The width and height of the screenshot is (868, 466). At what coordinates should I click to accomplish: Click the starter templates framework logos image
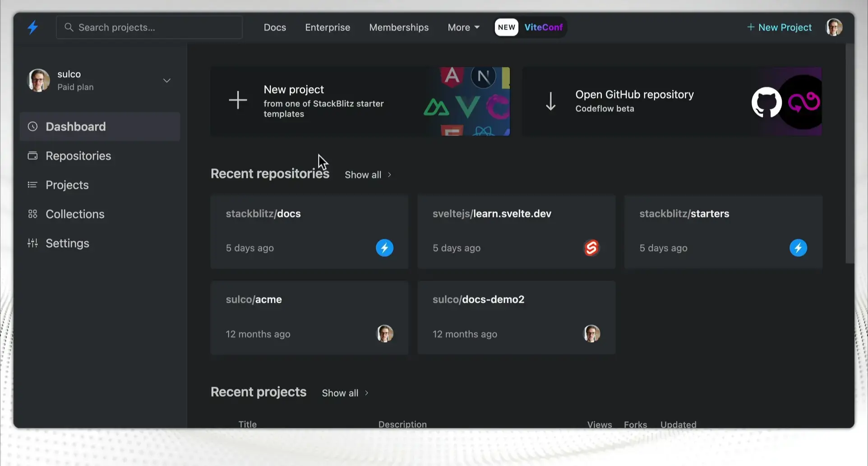[x=466, y=101]
